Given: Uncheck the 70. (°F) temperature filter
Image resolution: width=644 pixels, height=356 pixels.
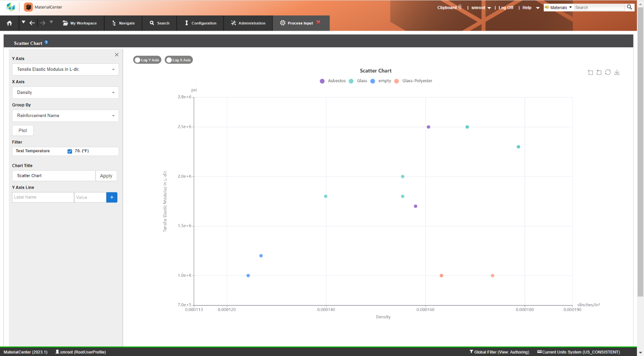Looking at the screenshot, I should 70,151.
